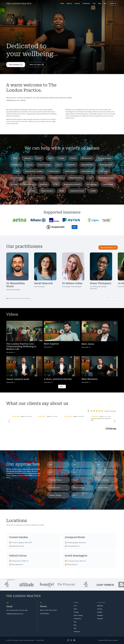Image resolution: width=124 pixels, height=644 pixels.
Task: Click the mindbody logo under reviews
Action: pos(111,428)
